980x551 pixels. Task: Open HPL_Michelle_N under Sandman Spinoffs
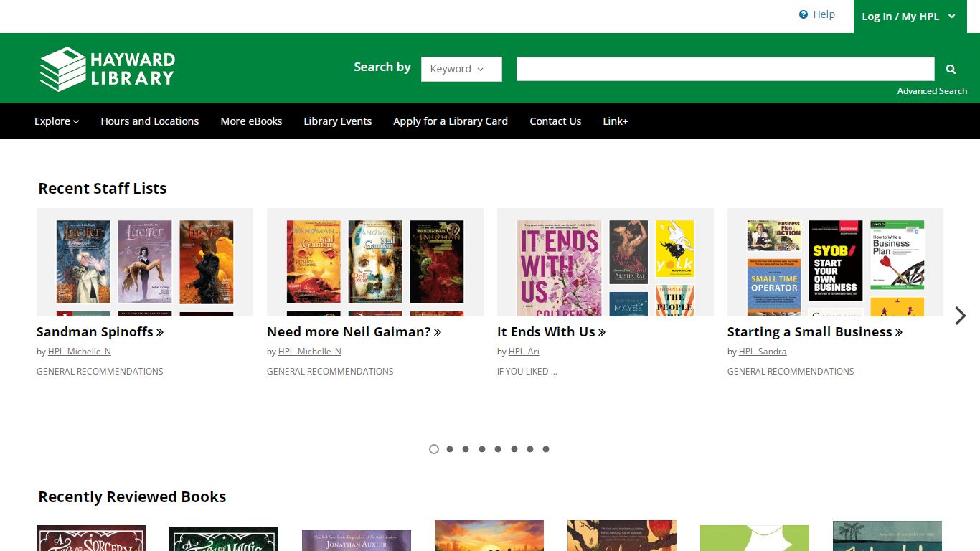(80, 352)
